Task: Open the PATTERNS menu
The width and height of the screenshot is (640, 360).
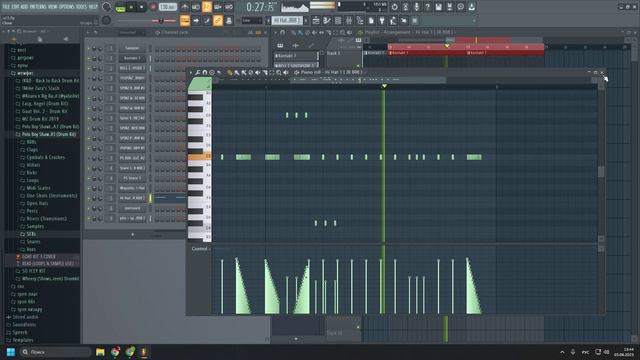Action: 38,7
